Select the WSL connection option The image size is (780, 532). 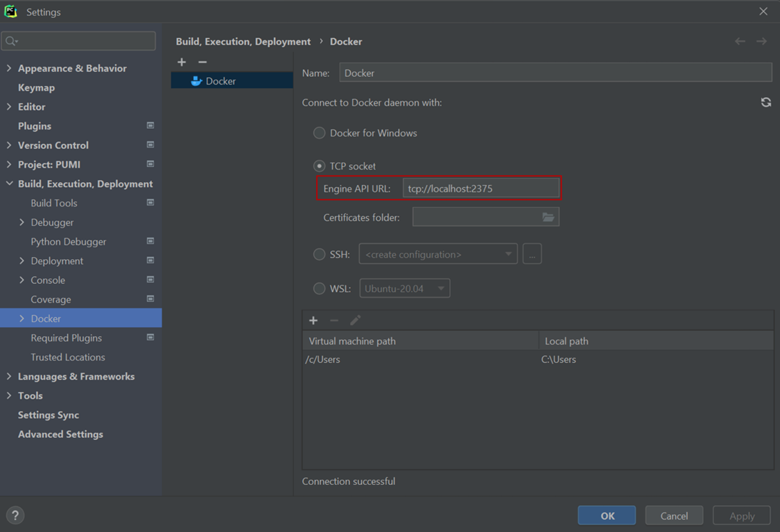coord(320,288)
